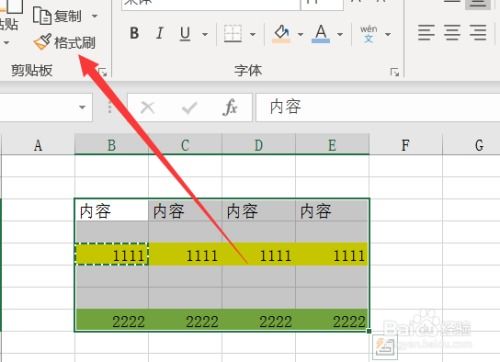Expand the Name Box dropdown
The height and width of the screenshot is (362, 500).
82,107
